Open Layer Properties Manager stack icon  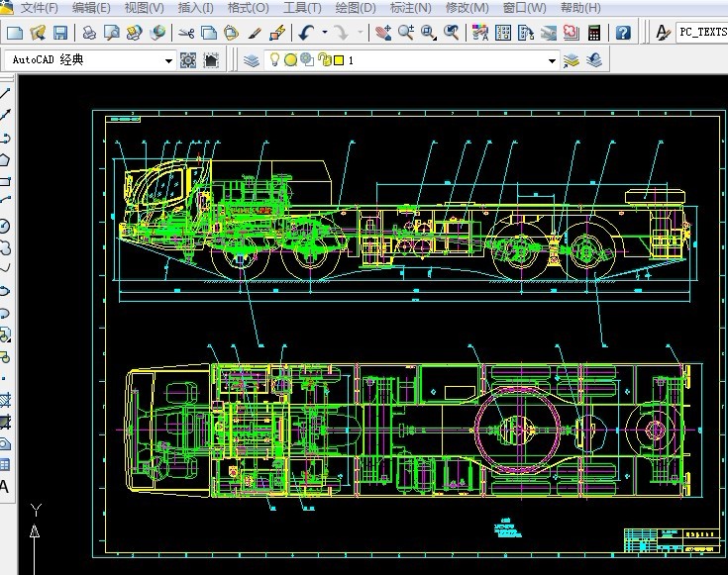coord(252,60)
